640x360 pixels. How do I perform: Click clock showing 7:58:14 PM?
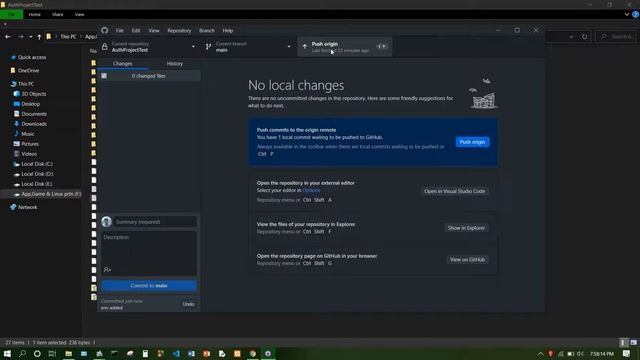[x=602, y=353]
